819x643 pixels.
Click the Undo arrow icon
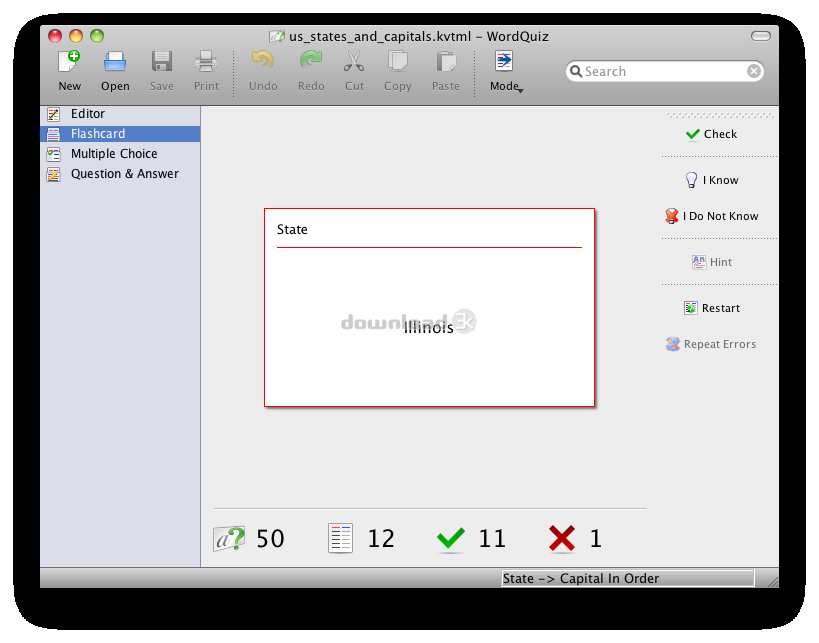point(263,61)
